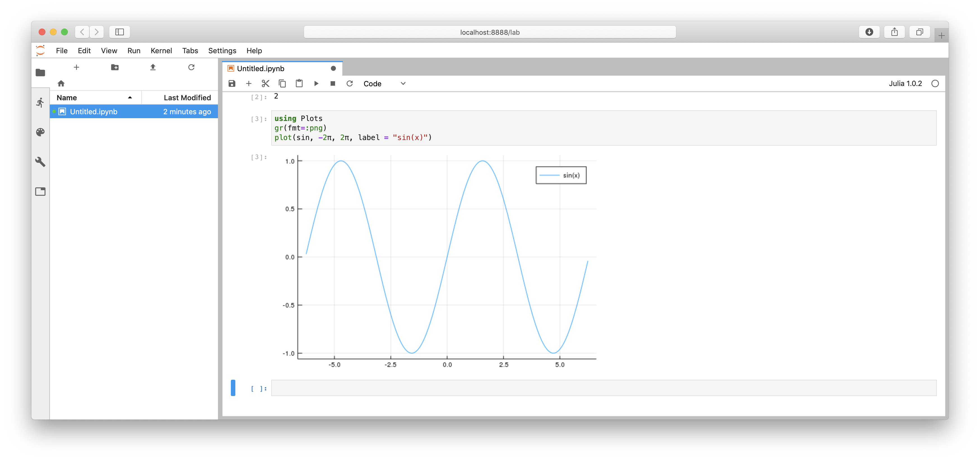Switch kernel via Julia 1.0.2 label
Image resolution: width=980 pixels, height=461 pixels.
905,83
